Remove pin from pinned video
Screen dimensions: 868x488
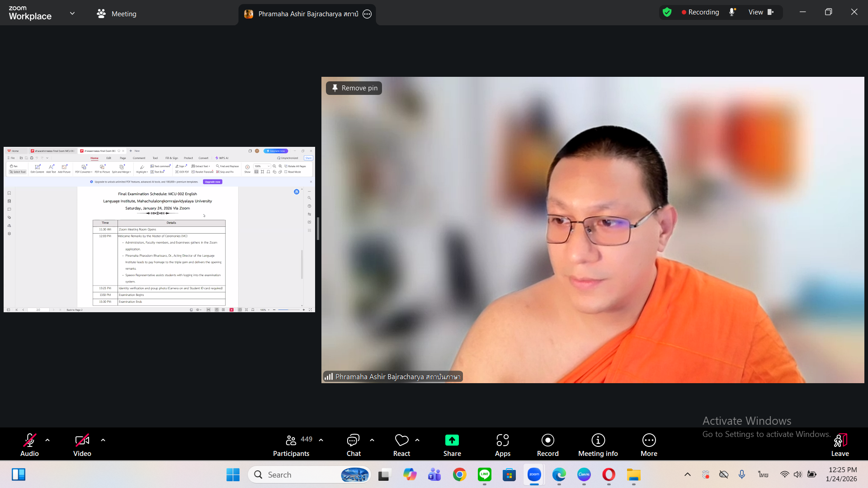354,88
